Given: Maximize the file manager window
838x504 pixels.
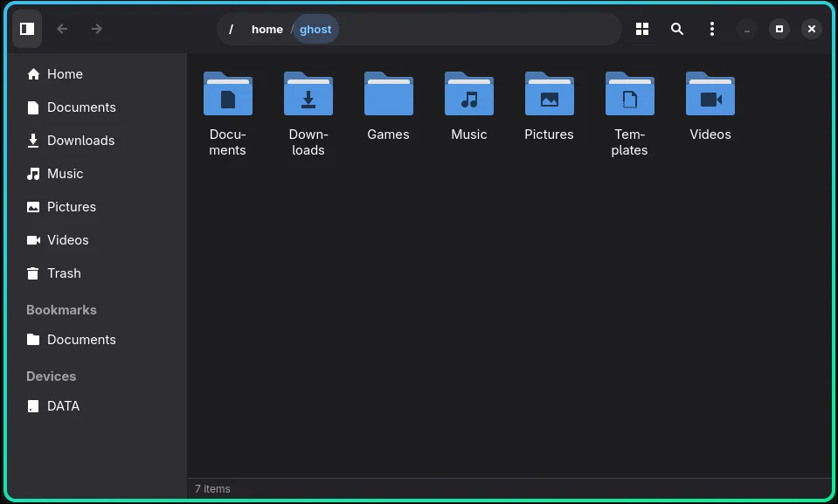Looking at the screenshot, I should click(779, 29).
